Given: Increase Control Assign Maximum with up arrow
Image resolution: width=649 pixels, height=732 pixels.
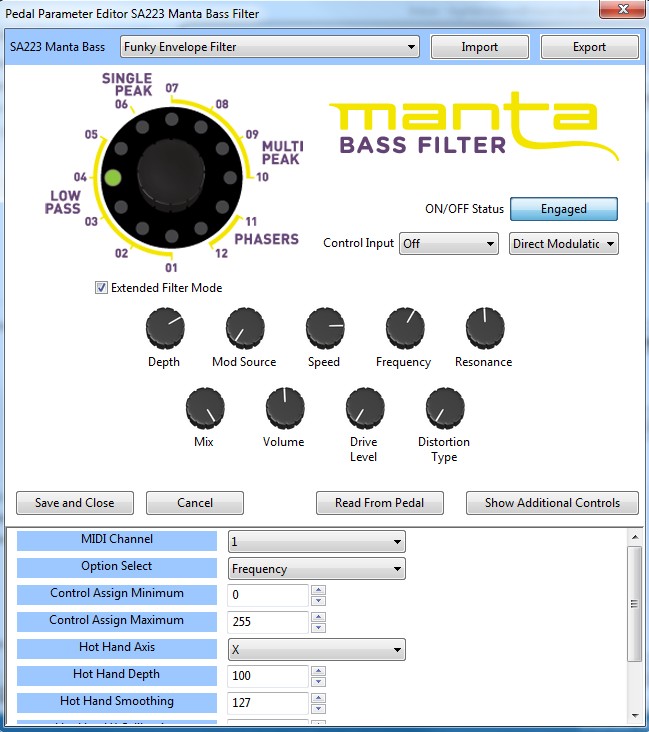Looking at the screenshot, I should 318,617.
